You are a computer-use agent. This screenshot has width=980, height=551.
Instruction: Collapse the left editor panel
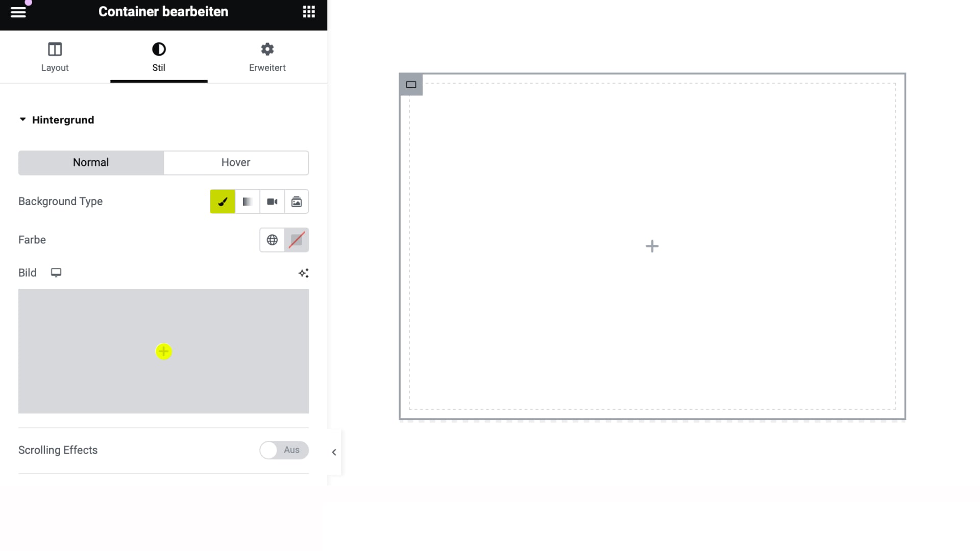[x=334, y=452]
